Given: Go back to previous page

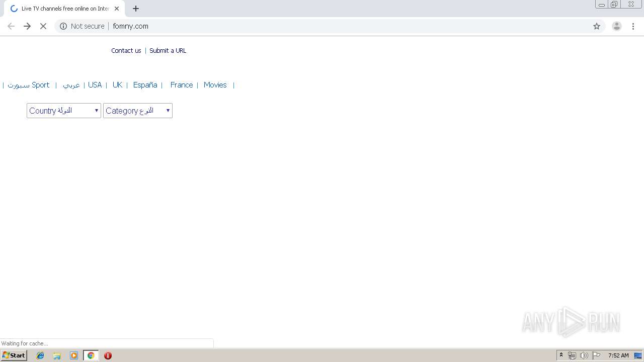Looking at the screenshot, I should (11, 26).
